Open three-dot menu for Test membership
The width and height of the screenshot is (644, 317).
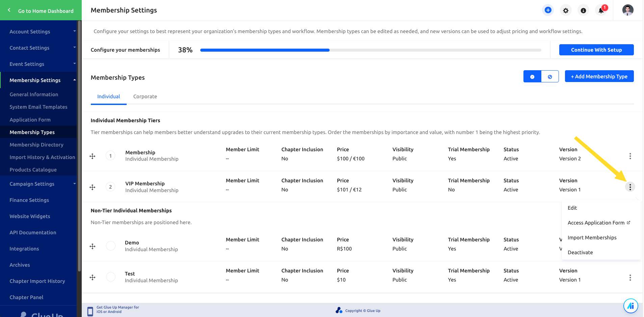tap(630, 278)
